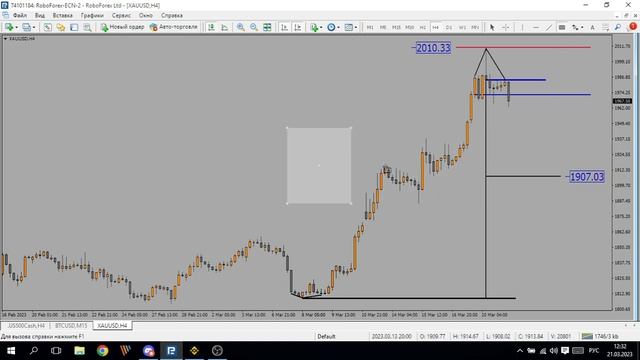Open the red notification alert icon
The width and height of the screenshot is (640, 360).
[633, 27]
